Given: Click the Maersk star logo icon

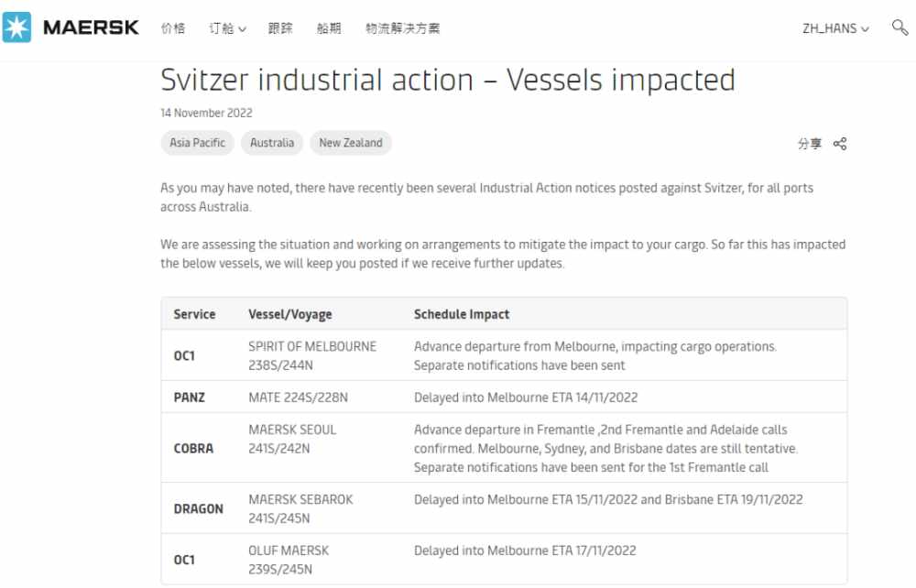Looking at the screenshot, I should point(16,27).
